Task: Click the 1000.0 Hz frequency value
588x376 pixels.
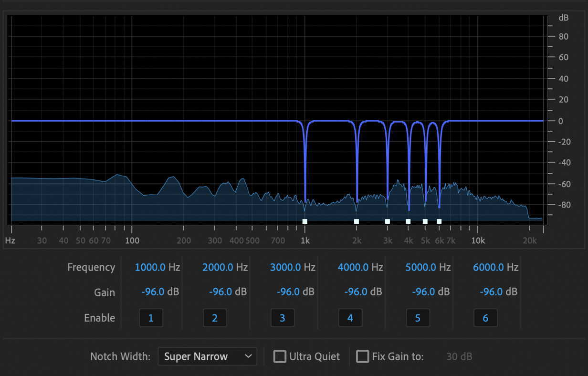Action: tap(151, 267)
